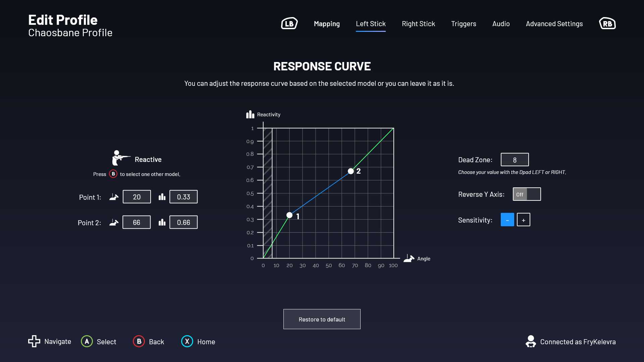Click the Navigate D-pad icon
Screen dimensions: 644x362
point(34,341)
